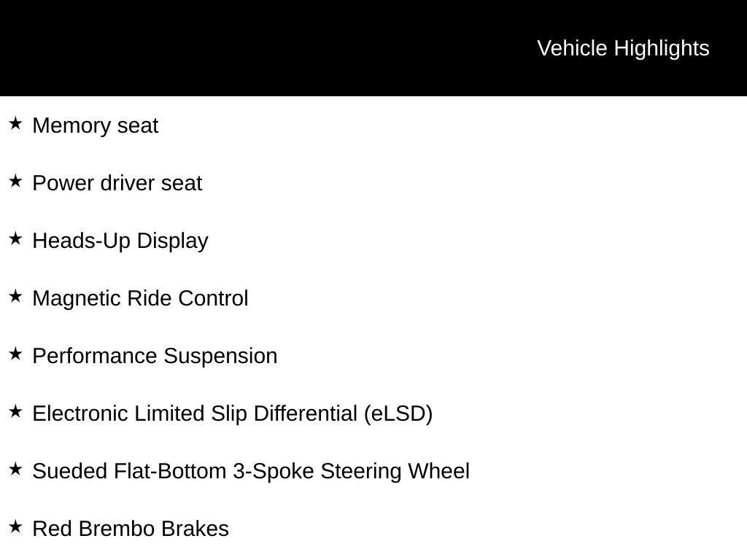Viewport: 747px width, 560px height.
Task: Click the star beside Memory seat
Action: [16, 124]
